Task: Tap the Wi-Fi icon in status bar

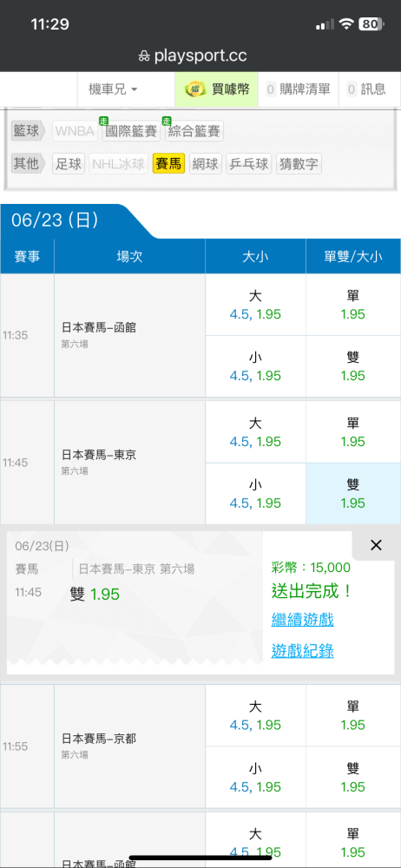Action: coord(346,24)
